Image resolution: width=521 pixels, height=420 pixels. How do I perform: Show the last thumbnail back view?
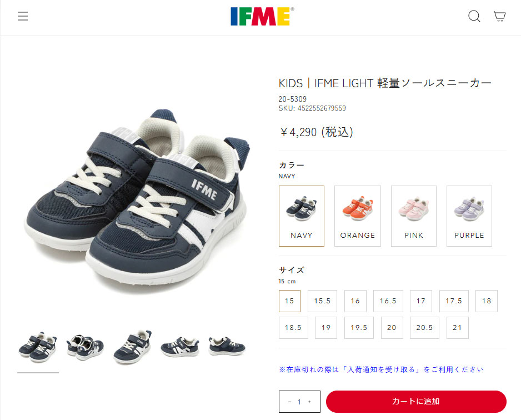point(227,346)
